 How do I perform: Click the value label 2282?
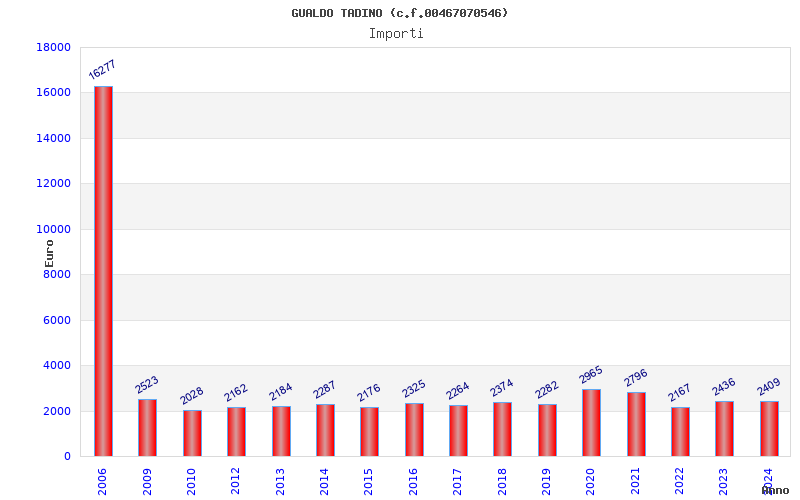coord(547,390)
